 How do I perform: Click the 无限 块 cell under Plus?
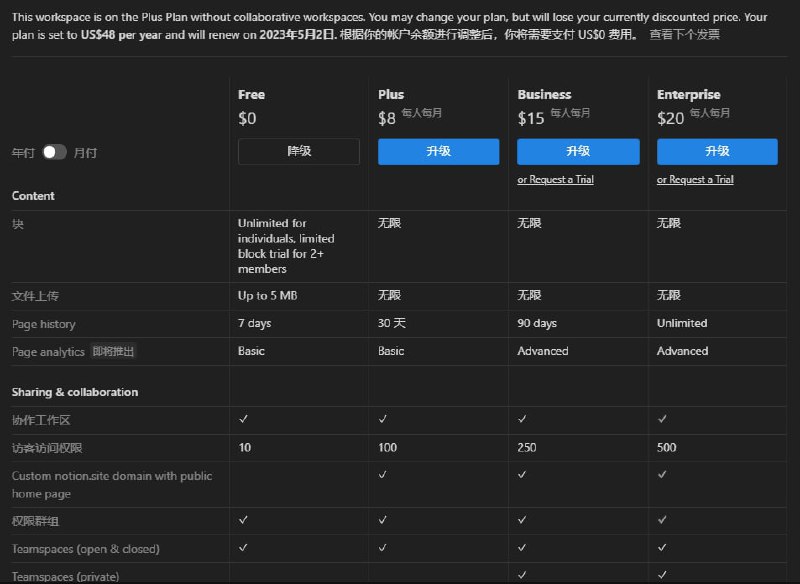pos(390,223)
